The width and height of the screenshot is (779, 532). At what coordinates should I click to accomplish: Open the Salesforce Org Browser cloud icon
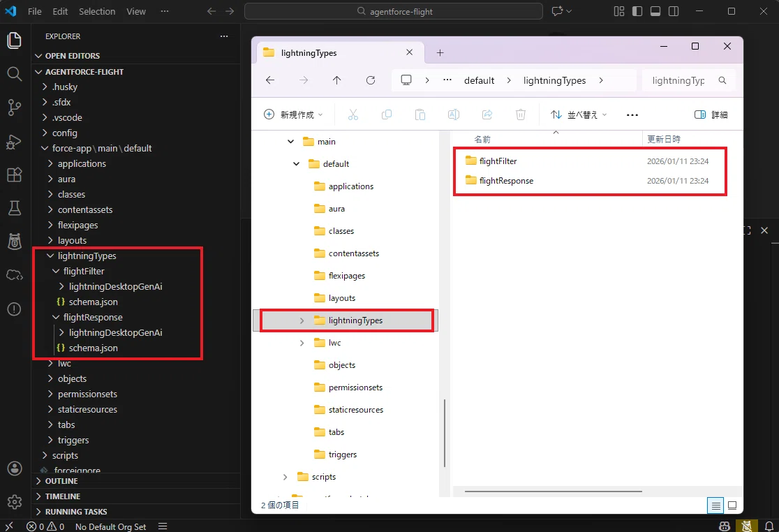(15, 275)
